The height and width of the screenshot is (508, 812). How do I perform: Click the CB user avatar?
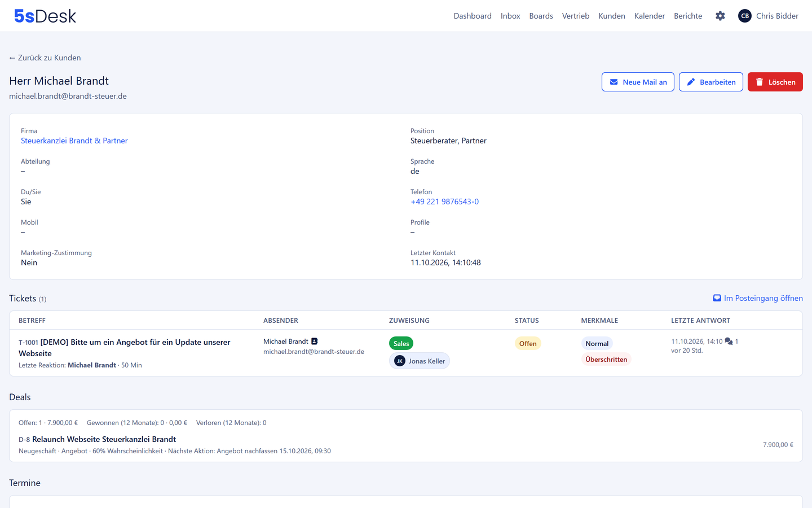[x=745, y=16]
